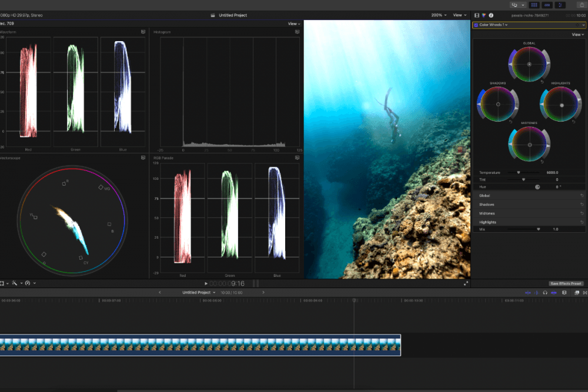588x392 pixels.
Task: Toggle the timeline panel visibility button
Action: [x=547, y=5]
